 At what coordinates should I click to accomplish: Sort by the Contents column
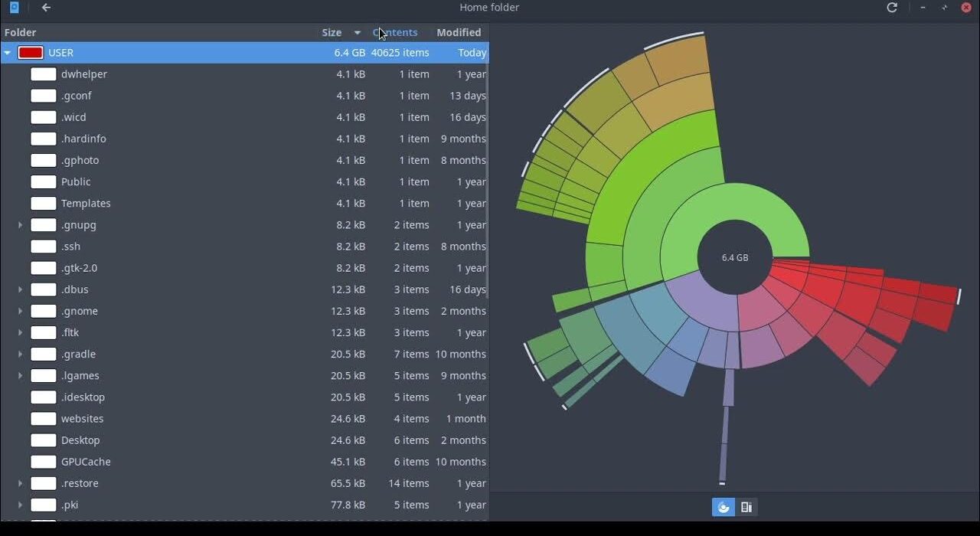(395, 32)
